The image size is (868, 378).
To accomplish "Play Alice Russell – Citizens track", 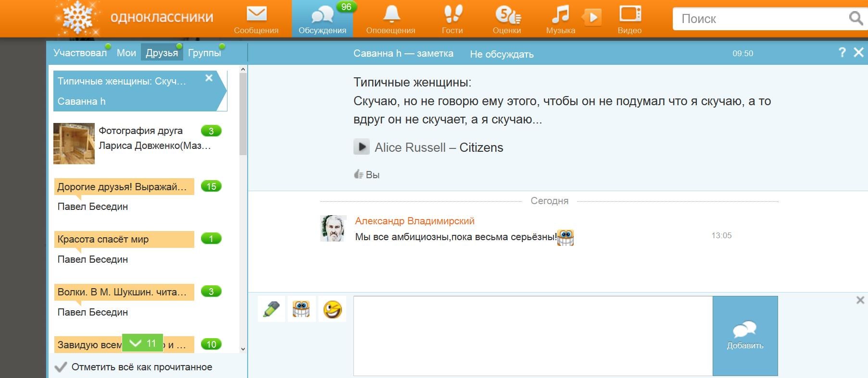I will pos(362,147).
